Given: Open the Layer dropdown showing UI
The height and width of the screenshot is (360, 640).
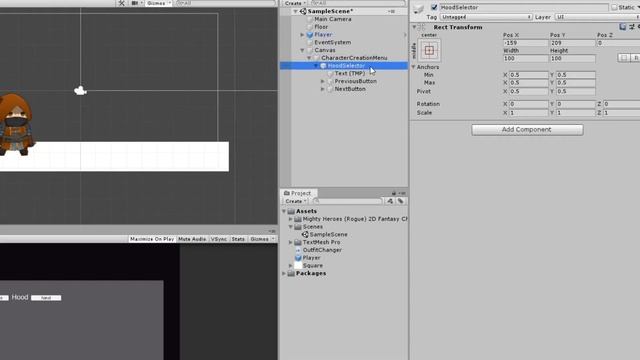Looking at the screenshot, I should click(x=597, y=17).
